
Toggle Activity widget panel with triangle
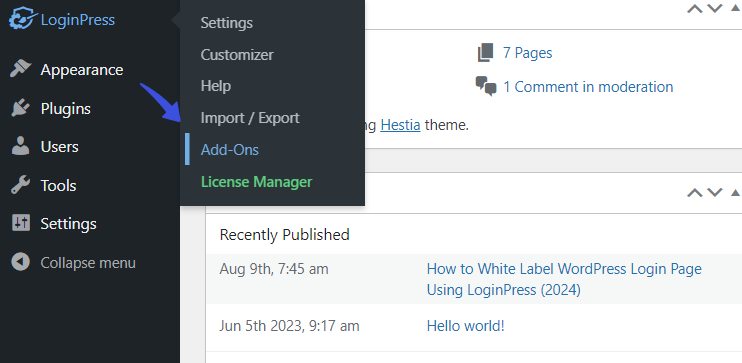(736, 192)
